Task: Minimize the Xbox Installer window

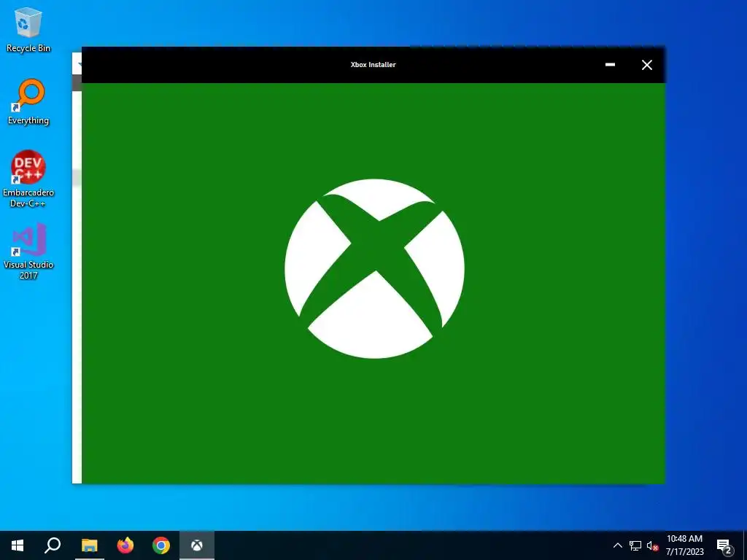Action: coord(610,65)
